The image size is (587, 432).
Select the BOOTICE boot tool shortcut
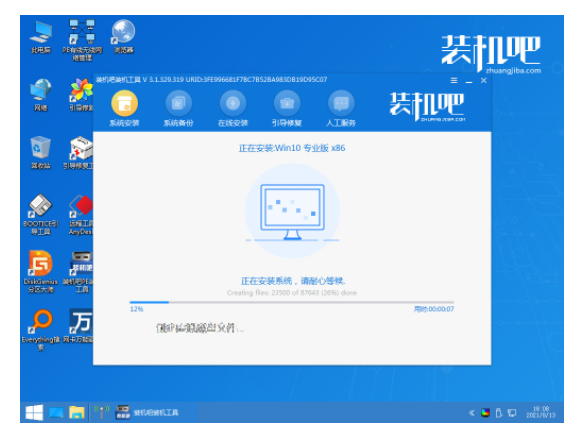40,215
